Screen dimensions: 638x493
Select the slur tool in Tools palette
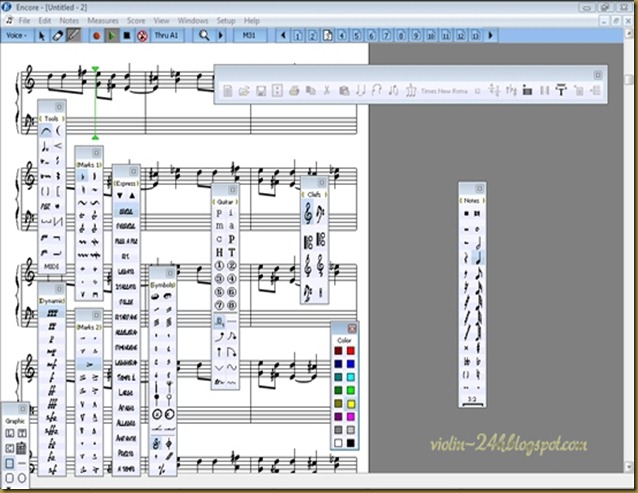46,131
